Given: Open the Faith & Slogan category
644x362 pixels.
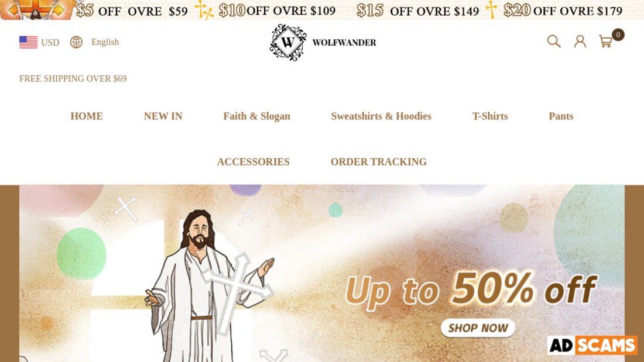Looking at the screenshot, I should pos(256,116).
